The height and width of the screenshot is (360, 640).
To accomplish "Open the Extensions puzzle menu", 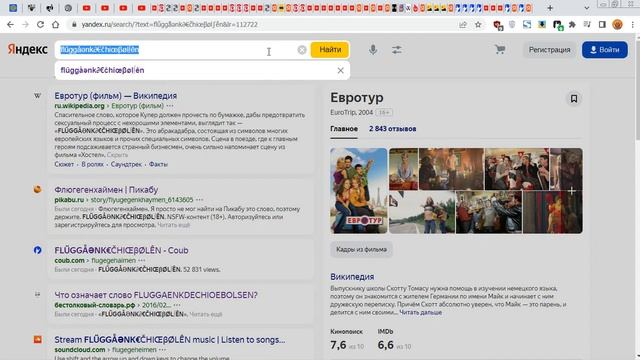I will click(x=572, y=24).
